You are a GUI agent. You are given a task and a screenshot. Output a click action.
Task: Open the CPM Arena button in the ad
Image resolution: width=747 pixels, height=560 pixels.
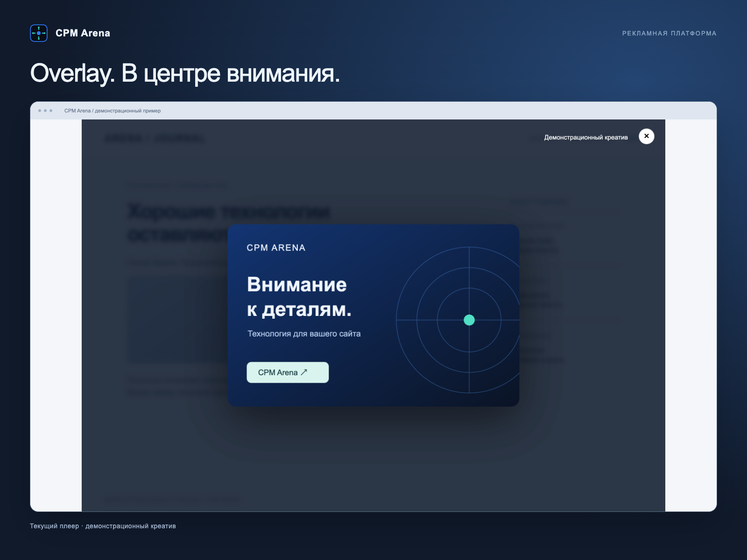point(288,372)
